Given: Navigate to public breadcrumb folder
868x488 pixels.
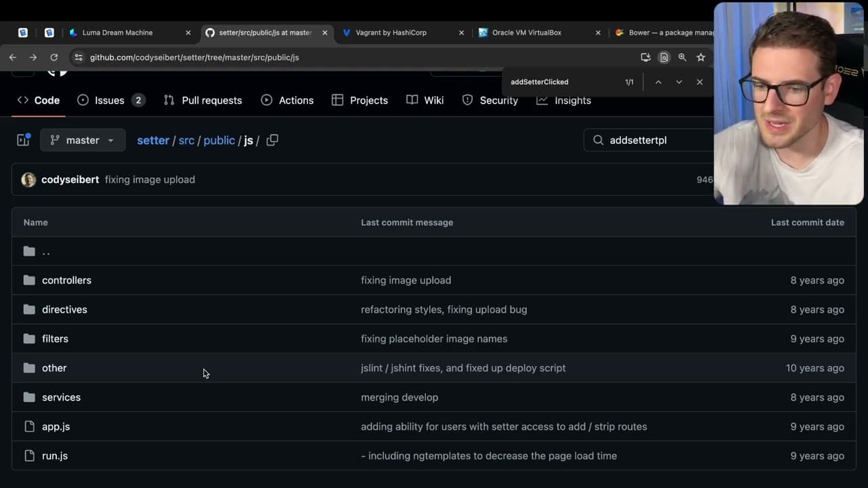Looking at the screenshot, I should 219,140.
